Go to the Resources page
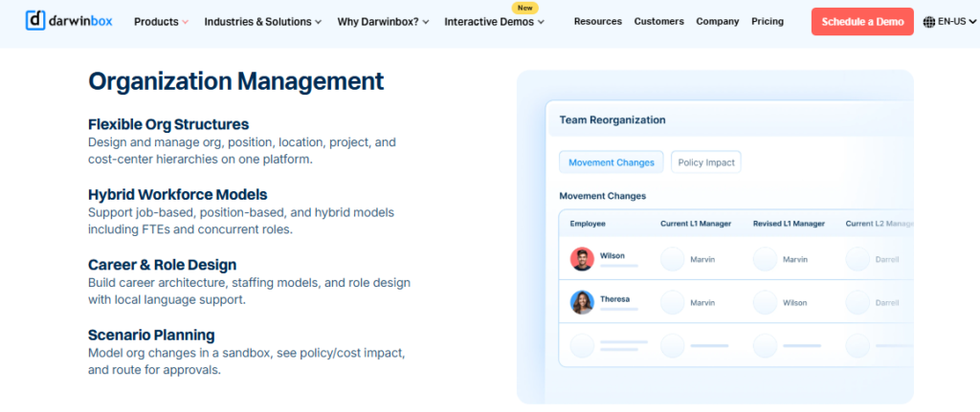Screen dimensions: 980x412 click(x=597, y=21)
